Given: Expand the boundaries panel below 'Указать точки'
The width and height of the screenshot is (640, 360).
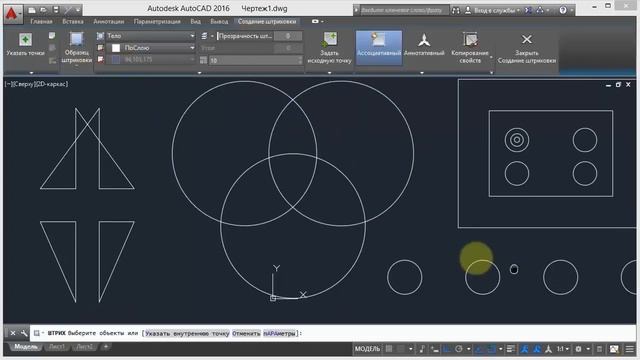Looking at the screenshot, I should (x=31, y=73).
